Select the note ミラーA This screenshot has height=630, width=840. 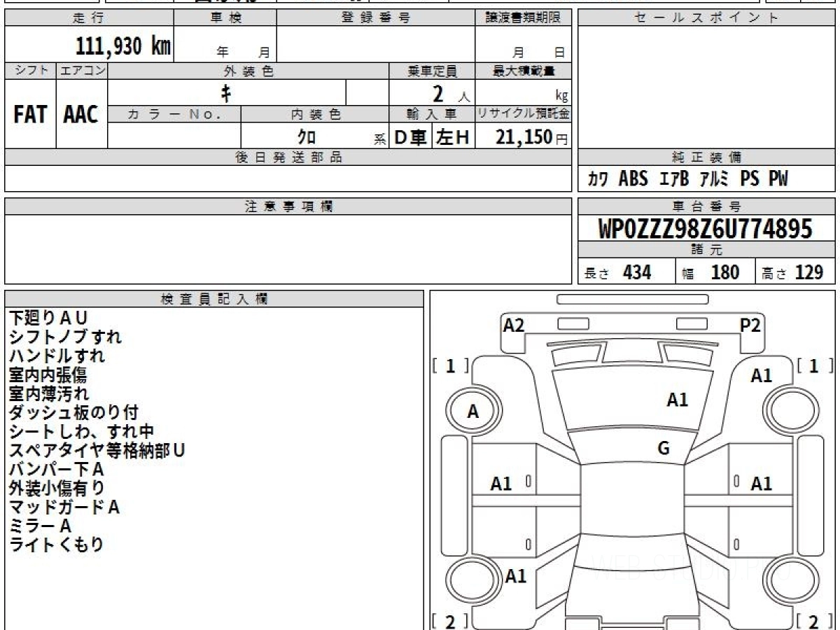(41, 526)
